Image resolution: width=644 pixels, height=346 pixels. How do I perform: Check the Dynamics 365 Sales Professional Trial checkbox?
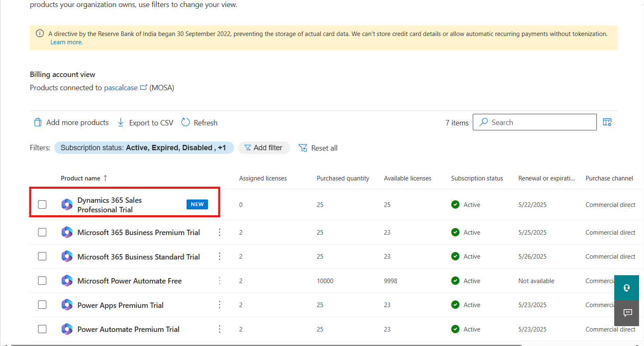[x=42, y=204]
